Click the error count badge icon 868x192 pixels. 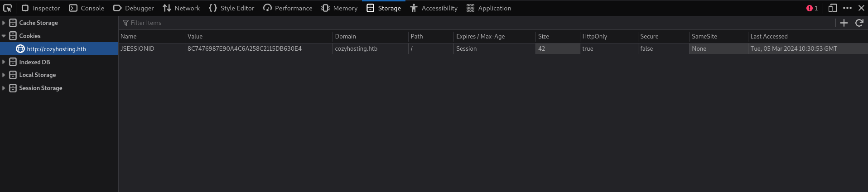pyautogui.click(x=810, y=8)
